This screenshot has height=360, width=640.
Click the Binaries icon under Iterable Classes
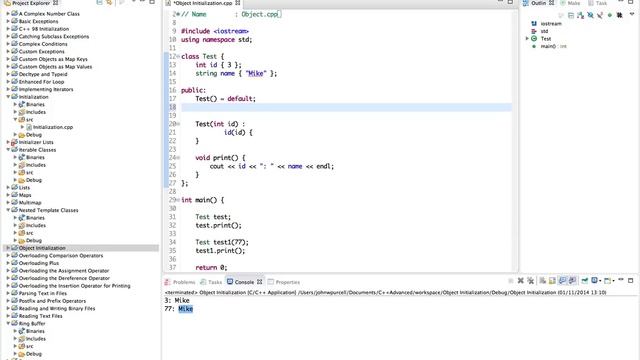click(x=22, y=157)
